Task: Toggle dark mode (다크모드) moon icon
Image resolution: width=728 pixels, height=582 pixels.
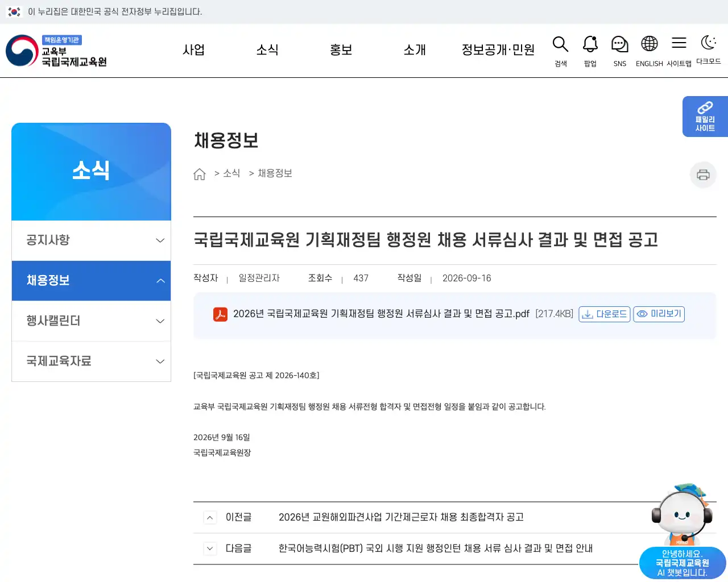Action: 708,43
